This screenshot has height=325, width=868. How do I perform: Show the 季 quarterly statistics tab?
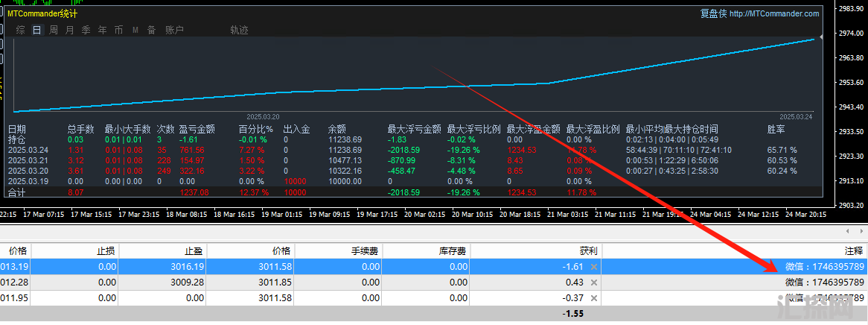(x=86, y=30)
